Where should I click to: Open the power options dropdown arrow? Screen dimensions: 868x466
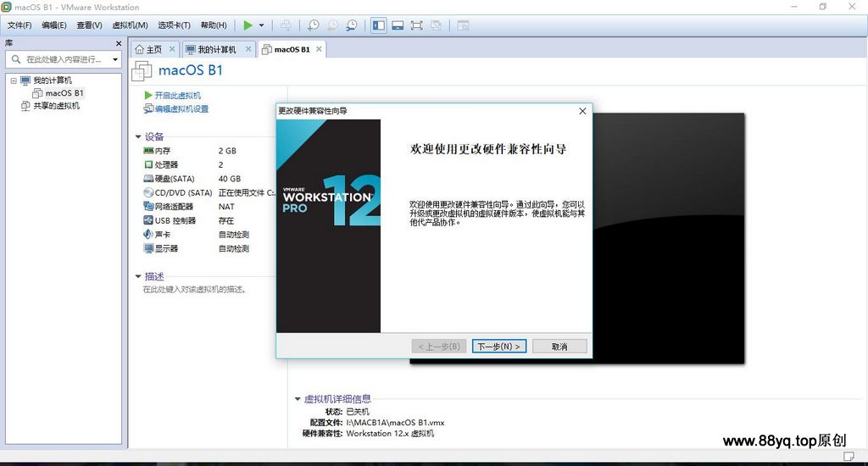click(261, 25)
